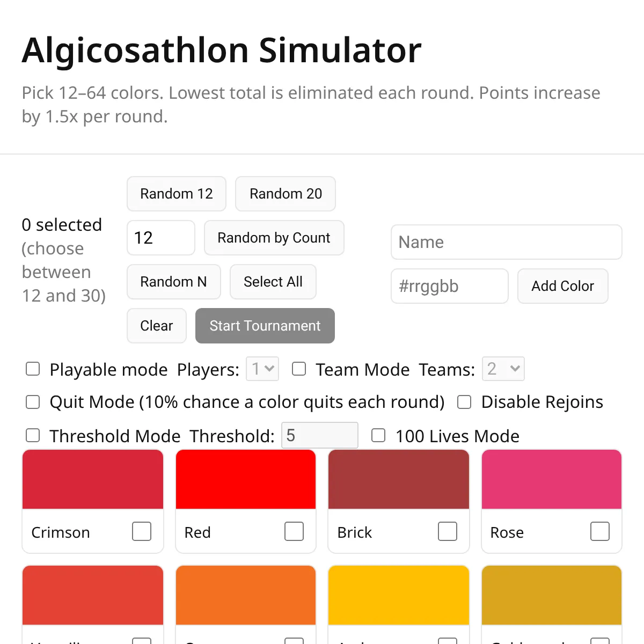The height and width of the screenshot is (644, 644).
Task: Select Random by Count button
Action: point(274,238)
